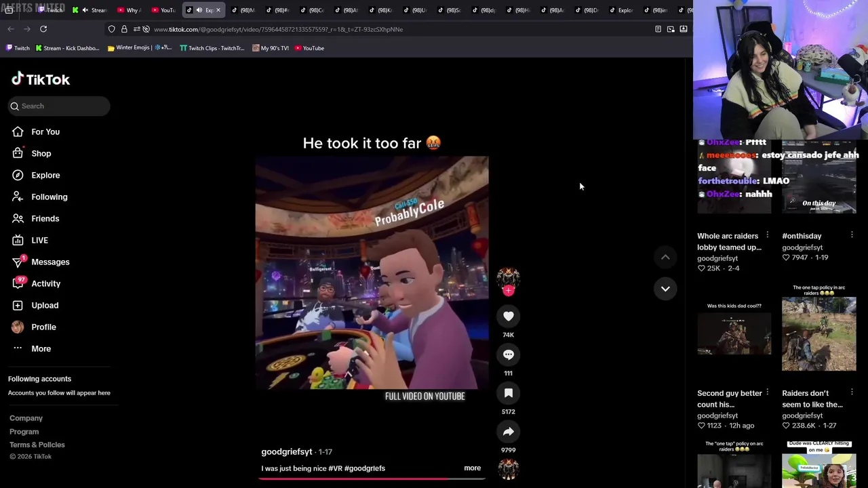
Task: Follow the creator with plus badge
Action: (509, 291)
